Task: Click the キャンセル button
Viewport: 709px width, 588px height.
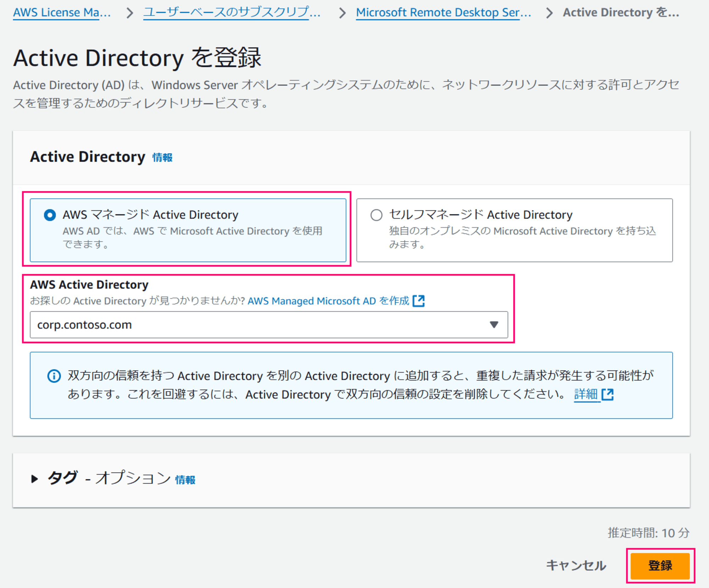Action: 576,565
